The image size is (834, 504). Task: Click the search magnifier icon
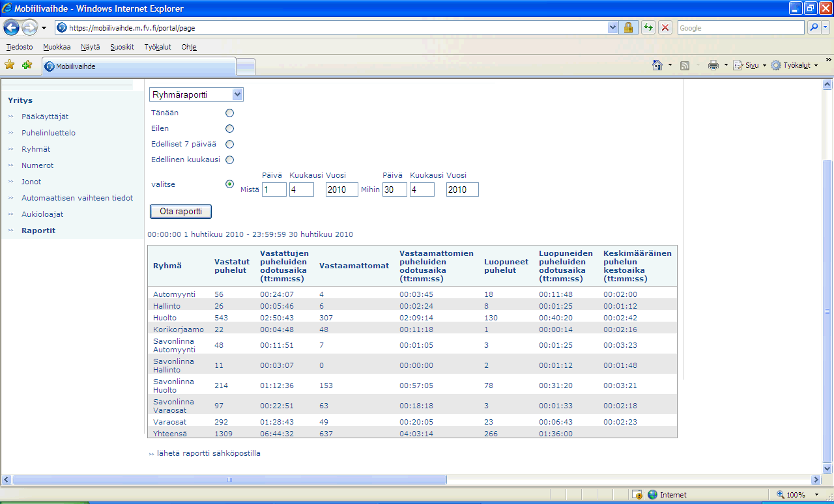point(813,27)
